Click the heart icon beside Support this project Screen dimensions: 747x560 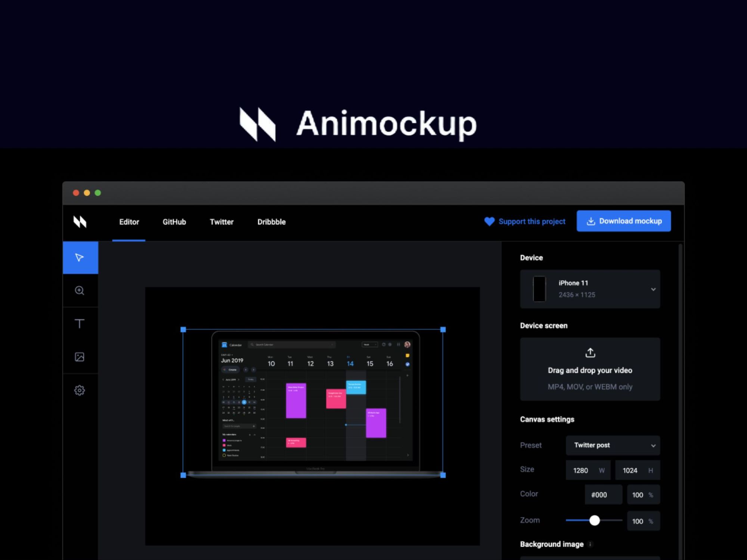pos(490,221)
